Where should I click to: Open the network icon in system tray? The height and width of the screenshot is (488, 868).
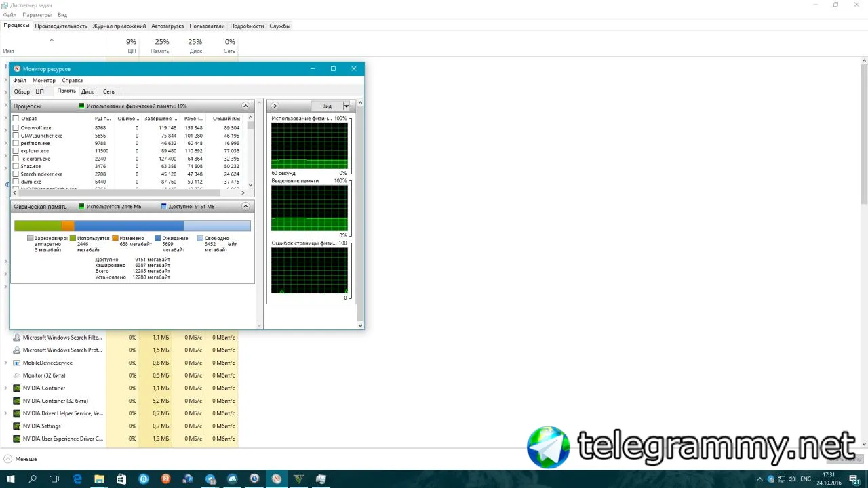[783, 479]
